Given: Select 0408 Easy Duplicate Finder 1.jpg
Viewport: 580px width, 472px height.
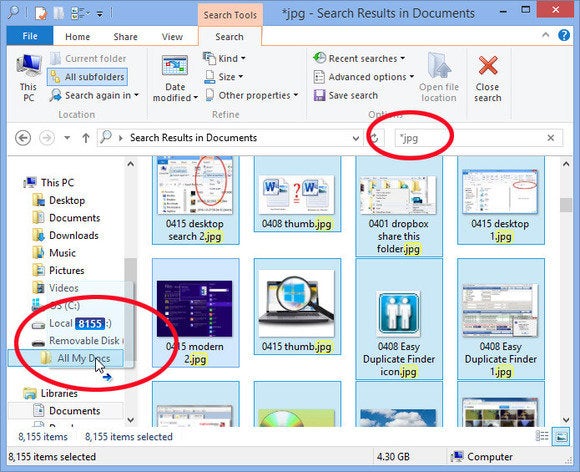Looking at the screenshot, I should (501, 319).
